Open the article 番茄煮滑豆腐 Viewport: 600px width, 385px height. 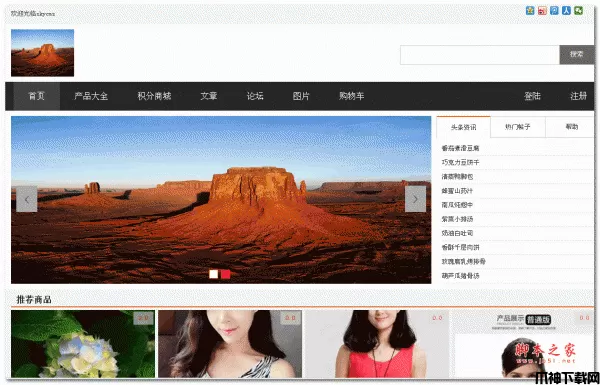[x=460, y=148]
